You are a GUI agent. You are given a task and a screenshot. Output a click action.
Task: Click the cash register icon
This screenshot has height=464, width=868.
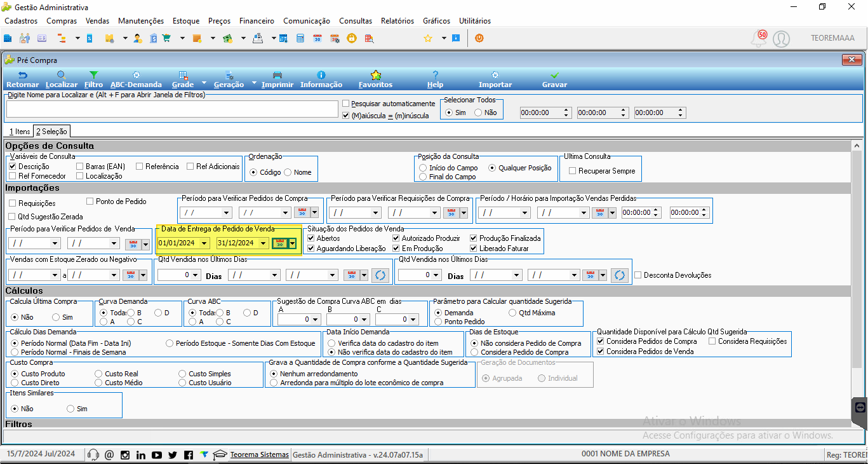click(258, 38)
